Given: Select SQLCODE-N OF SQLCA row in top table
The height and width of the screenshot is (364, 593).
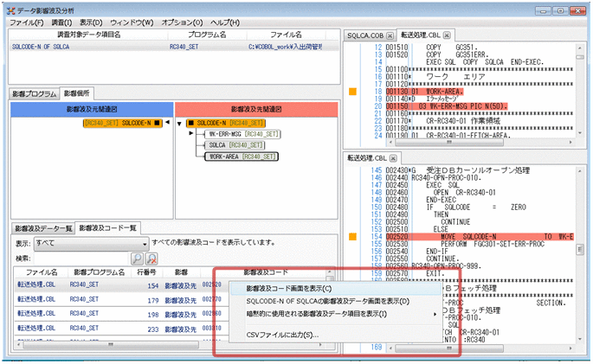Looking at the screenshot, I should click(174, 47).
